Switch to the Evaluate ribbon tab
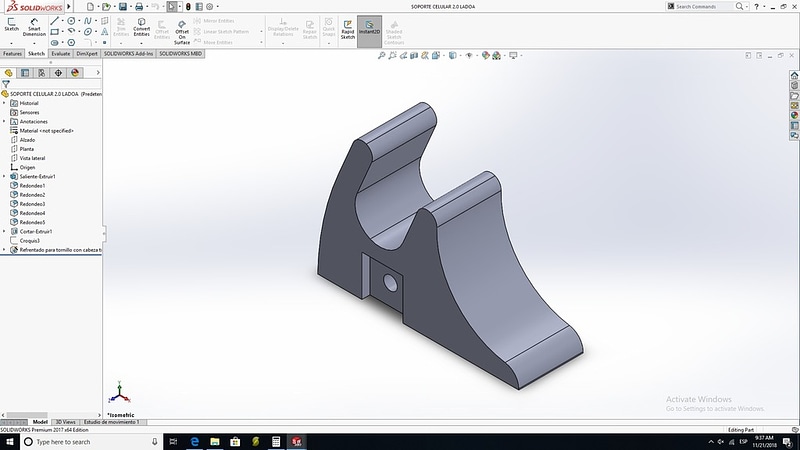800x450 pixels. [61, 54]
